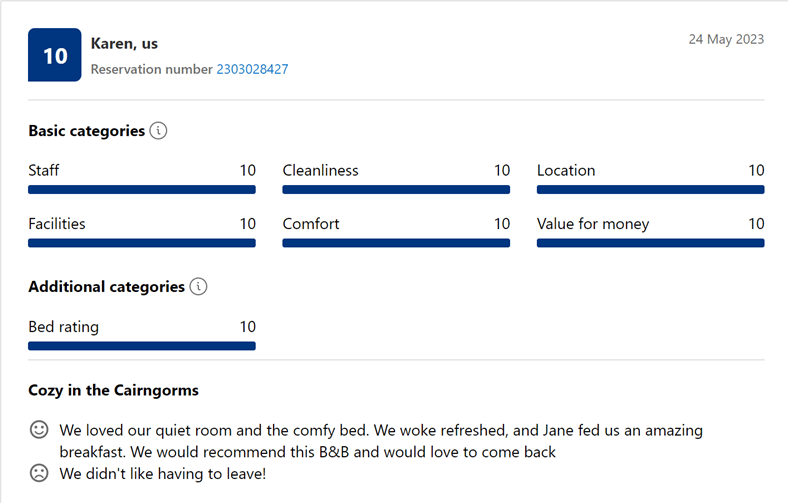The image size is (788, 503).
Task: Click the happy smiley face icon
Action: 39,431
